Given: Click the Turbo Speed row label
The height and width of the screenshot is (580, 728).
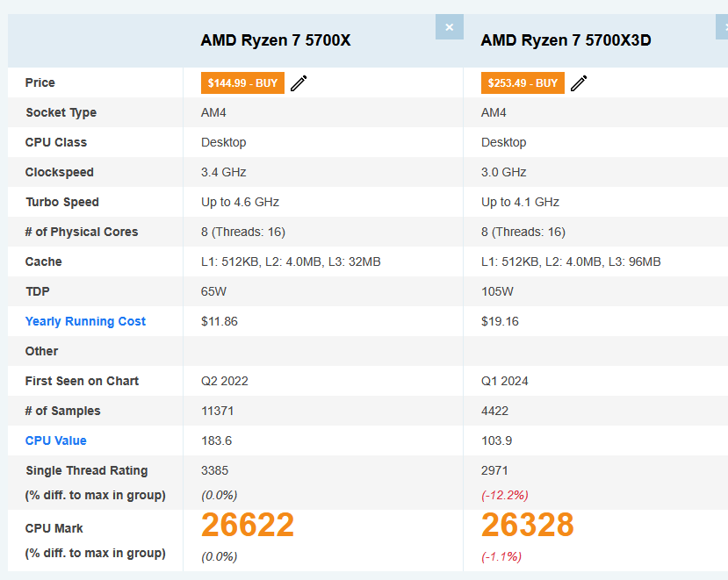Looking at the screenshot, I should coord(62,202).
